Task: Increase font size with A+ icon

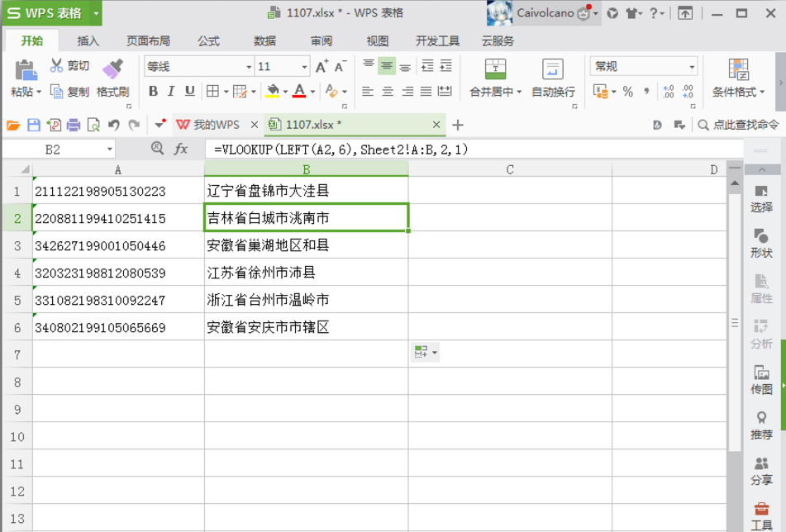Action: 322,66
